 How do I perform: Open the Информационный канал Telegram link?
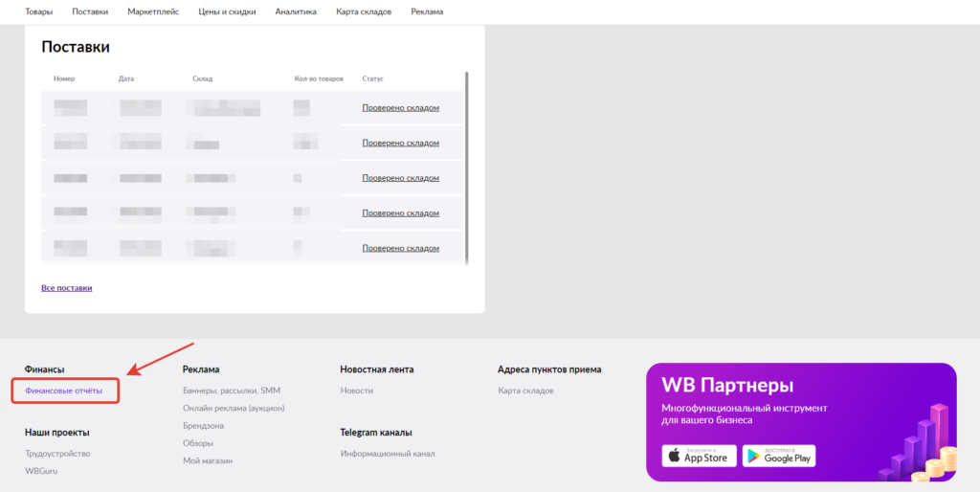(x=388, y=454)
